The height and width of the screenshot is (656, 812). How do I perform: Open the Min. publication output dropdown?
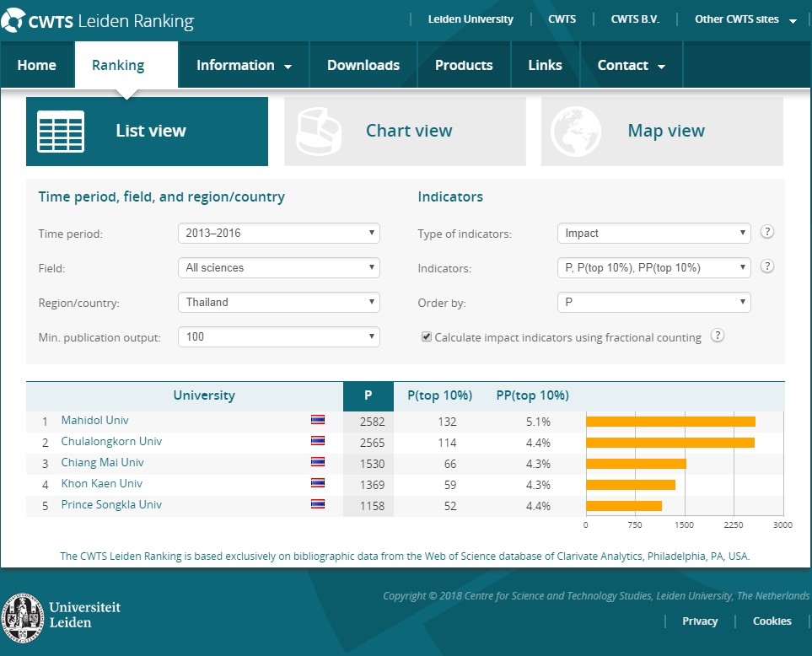coord(279,336)
